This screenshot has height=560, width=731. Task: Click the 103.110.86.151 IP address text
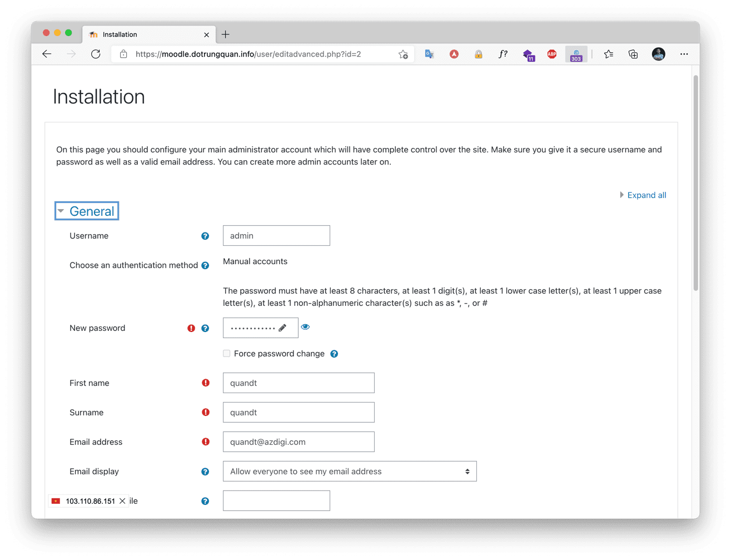pyautogui.click(x=90, y=501)
